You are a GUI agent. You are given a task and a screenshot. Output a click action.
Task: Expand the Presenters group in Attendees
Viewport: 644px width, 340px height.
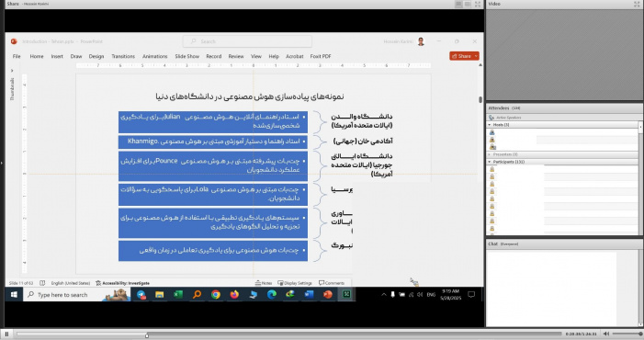pos(489,154)
